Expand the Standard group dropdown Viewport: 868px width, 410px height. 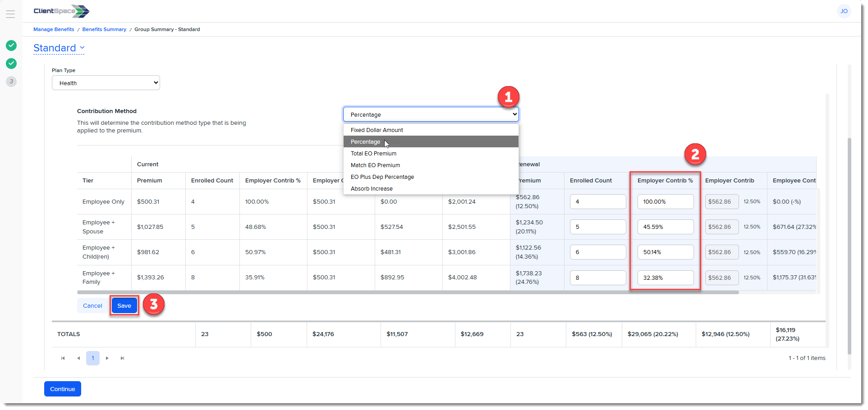59,48
